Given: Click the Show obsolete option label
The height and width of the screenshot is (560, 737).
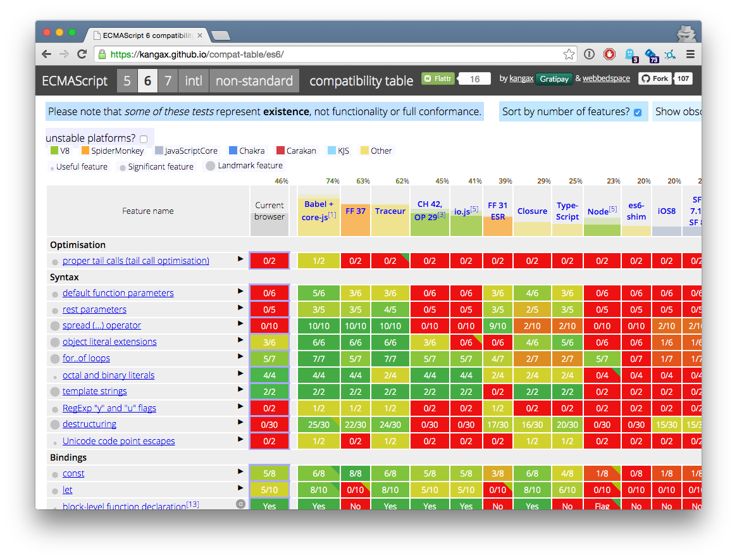Looking at the screenshot, I should (678, 112).
